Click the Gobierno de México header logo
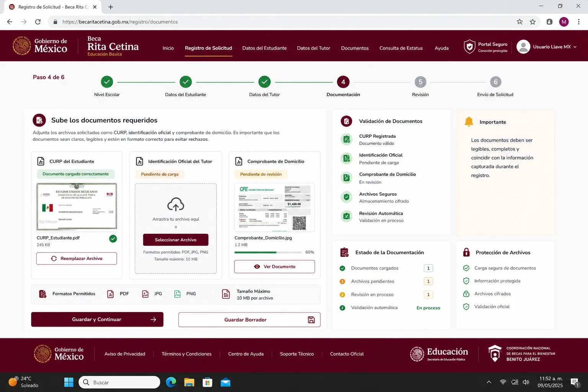The width and height of the screenshot is (588, 392). 40,46
